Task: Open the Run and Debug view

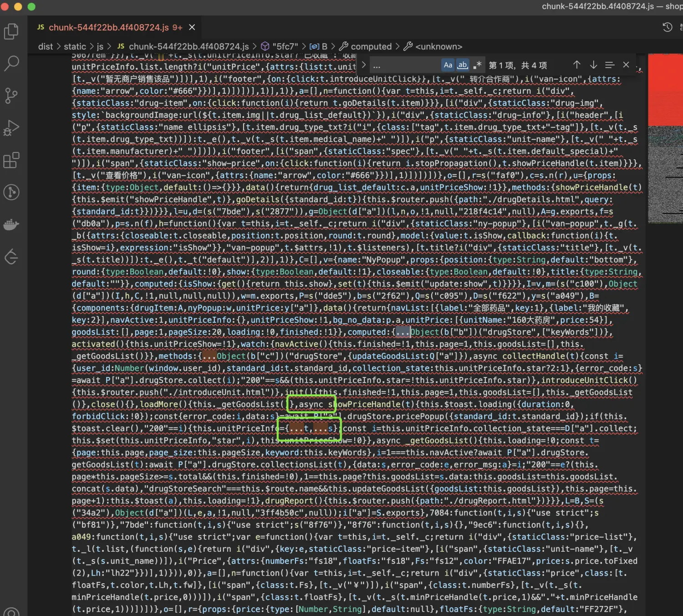Action: click(11, 128)
